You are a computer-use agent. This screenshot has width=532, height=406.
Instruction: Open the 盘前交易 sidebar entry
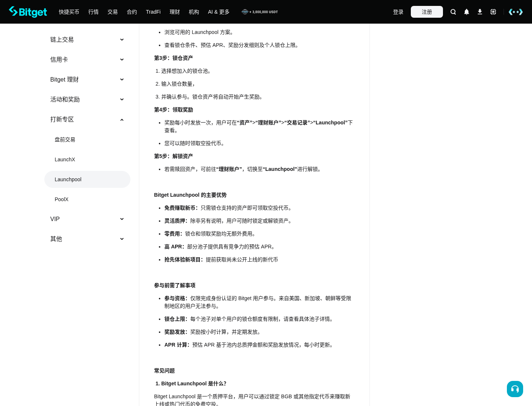(x=87, y=140)
